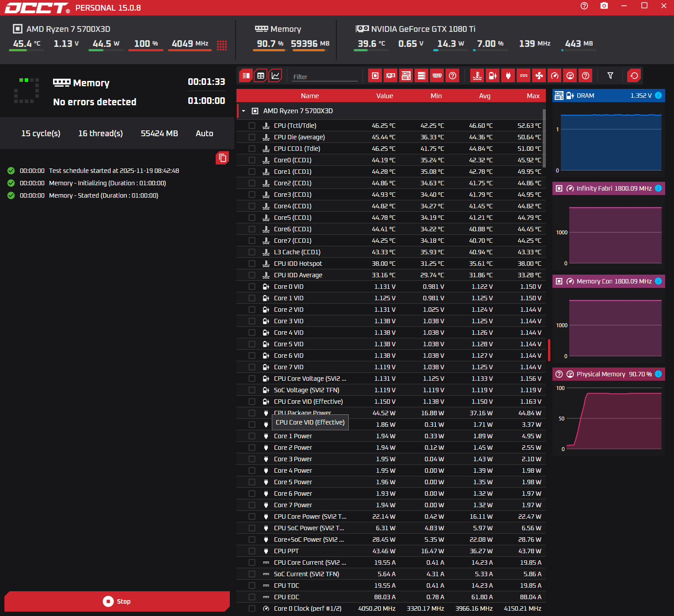Toggle the unknown sensor type filter icon
674x616 pixels.
tap(586, 76)
